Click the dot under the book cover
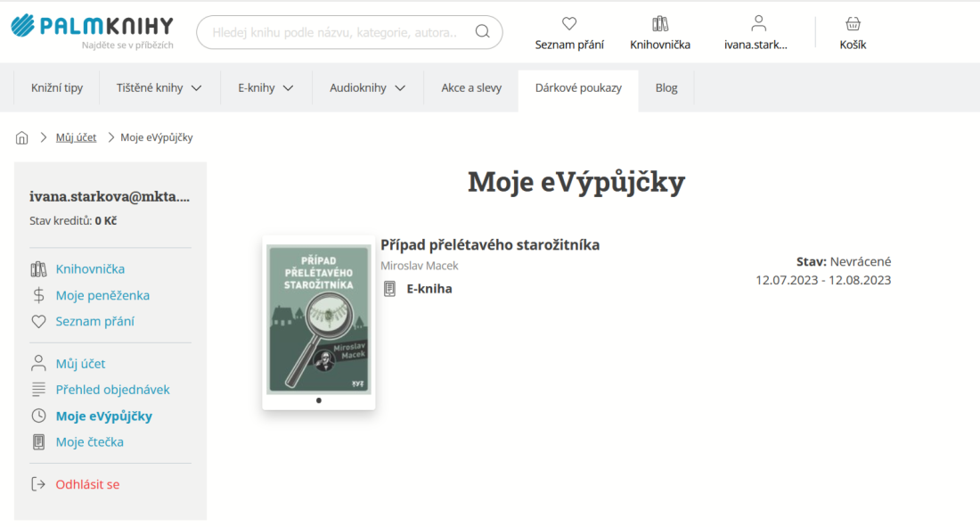 319,400
